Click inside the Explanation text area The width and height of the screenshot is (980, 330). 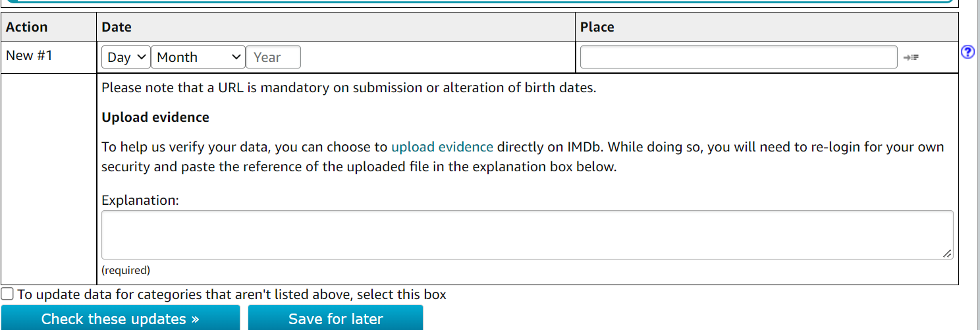tap(527, 234)
